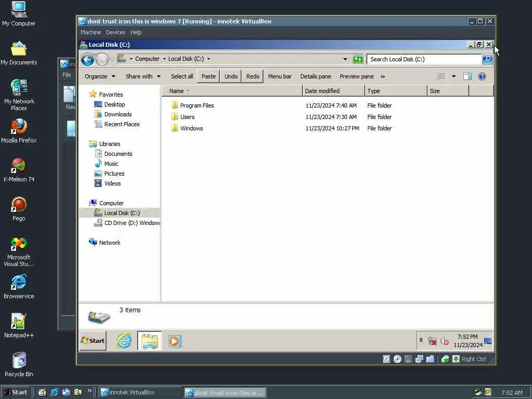The image size is (532, 399).
Task: Select the My Network Places desktop icon
Action: coord(19,95)
